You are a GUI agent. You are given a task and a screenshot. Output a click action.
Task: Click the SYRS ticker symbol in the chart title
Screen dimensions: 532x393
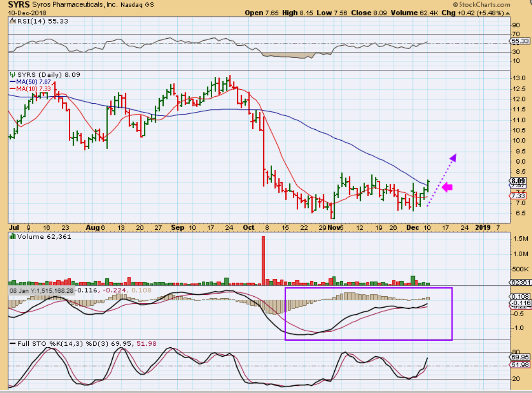(19, 4)
